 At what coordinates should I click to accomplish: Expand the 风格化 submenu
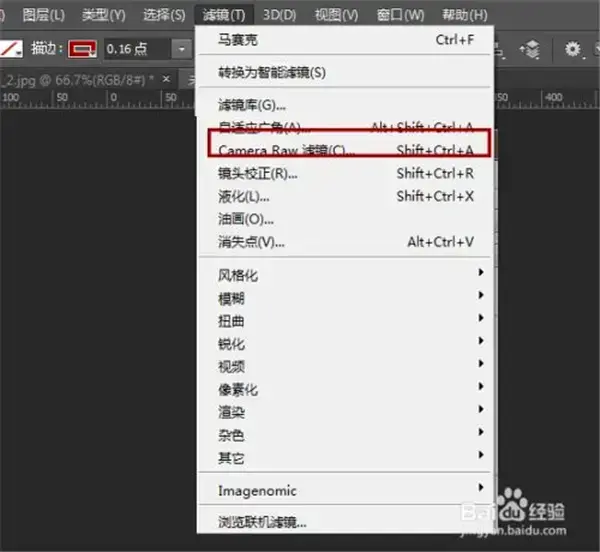pos(345,275)
